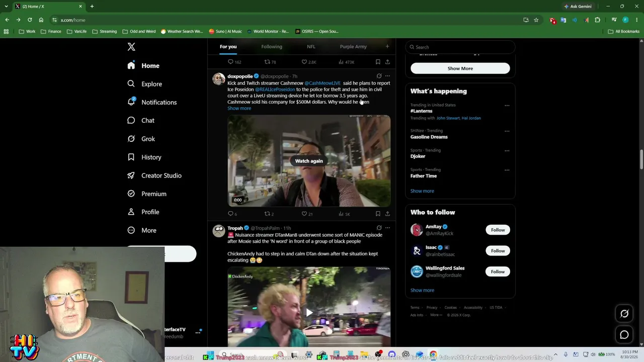
Task: Open more options for Father Time trend
Action: [507, 170]
